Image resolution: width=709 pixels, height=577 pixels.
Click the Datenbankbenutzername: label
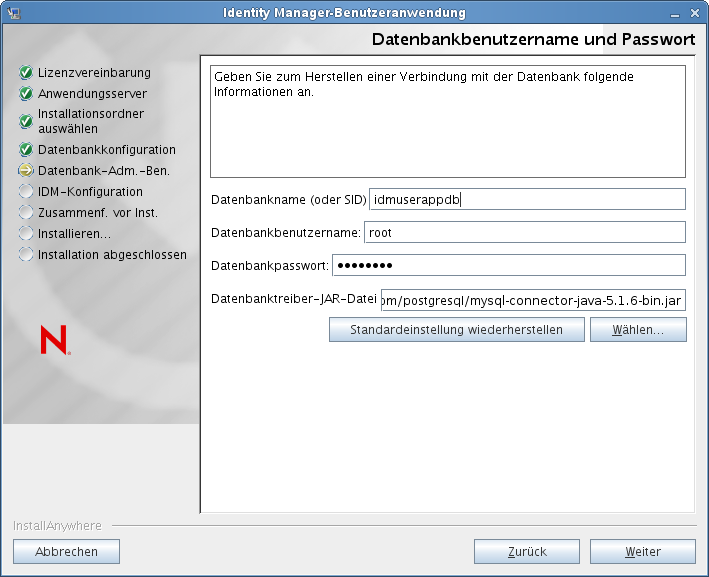coord(286,232)
